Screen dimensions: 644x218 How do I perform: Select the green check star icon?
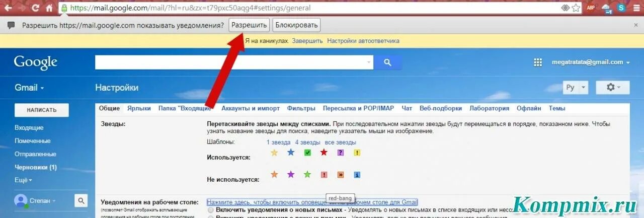pyautogui.click(x=307, y=153)
